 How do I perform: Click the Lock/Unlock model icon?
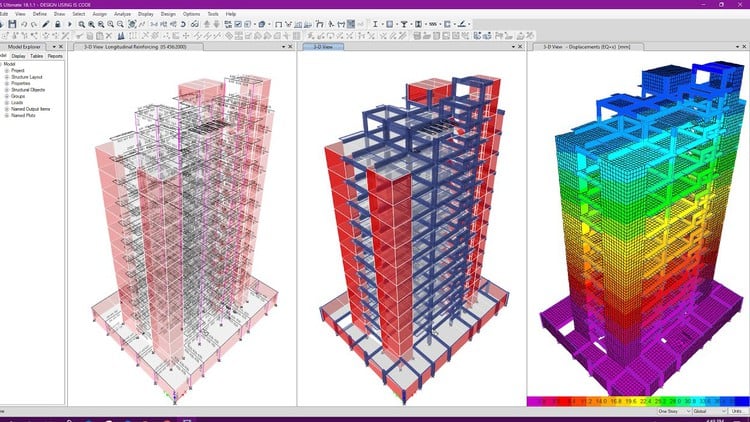pyautogui.click(x=60, y=23)
